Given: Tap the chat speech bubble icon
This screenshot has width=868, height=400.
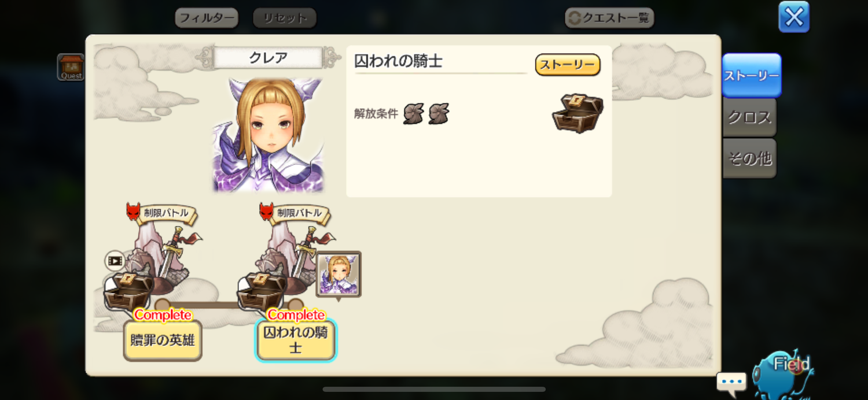Looking at the screenshot, I should (x=731, y=383).
